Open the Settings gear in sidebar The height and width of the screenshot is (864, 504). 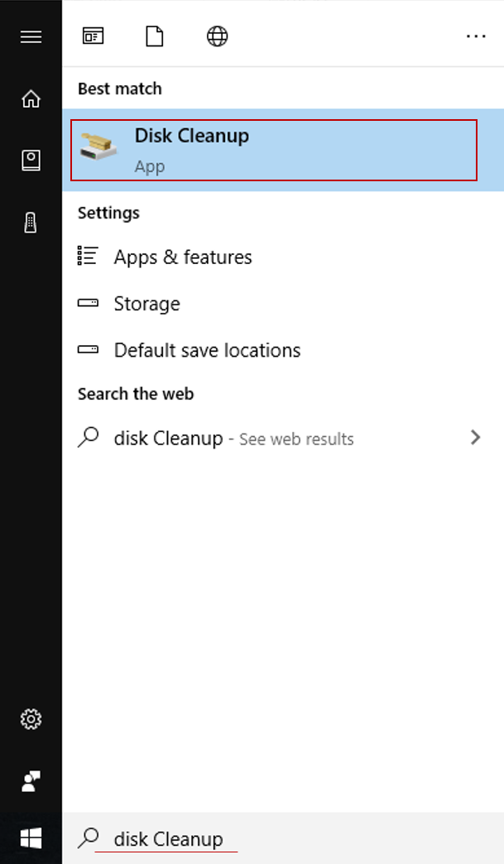pos(31,719)
